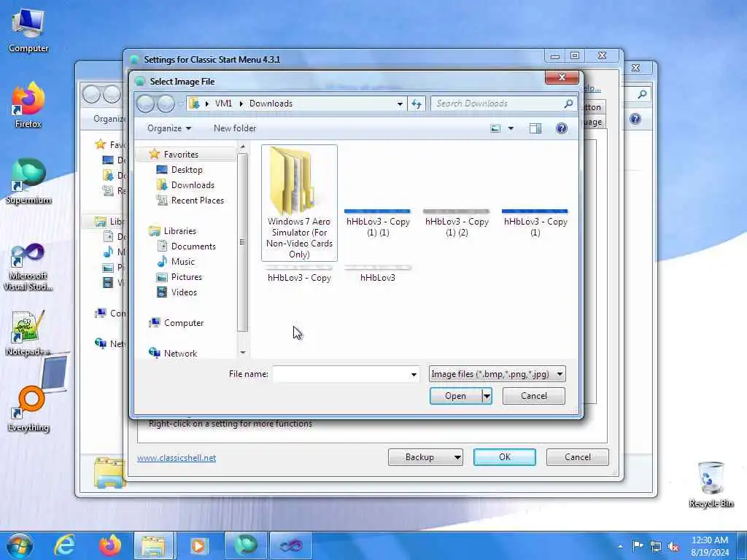This screenshot has height=560, width=747.
Task: Select Libraries in navigation pane
Action: point(179,231)
